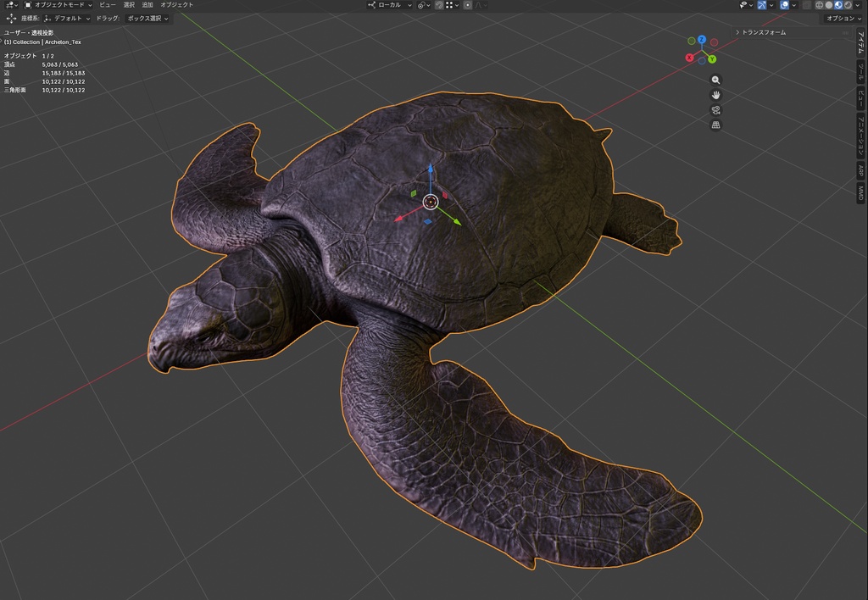868x600 pixels.
Task: Click the blue Z-axis arrow of transform gizmo
Action: click(430, 169)
